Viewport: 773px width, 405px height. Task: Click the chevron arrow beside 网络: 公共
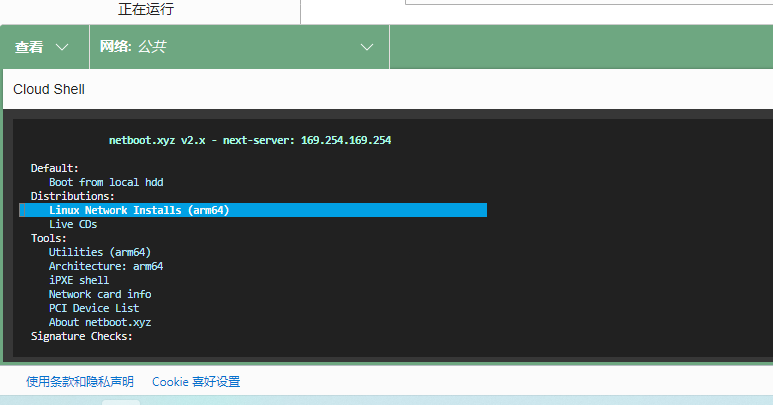367,47
